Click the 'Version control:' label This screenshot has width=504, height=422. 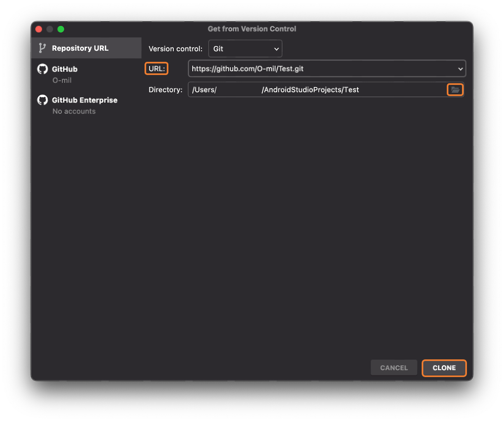pos(175,49)
